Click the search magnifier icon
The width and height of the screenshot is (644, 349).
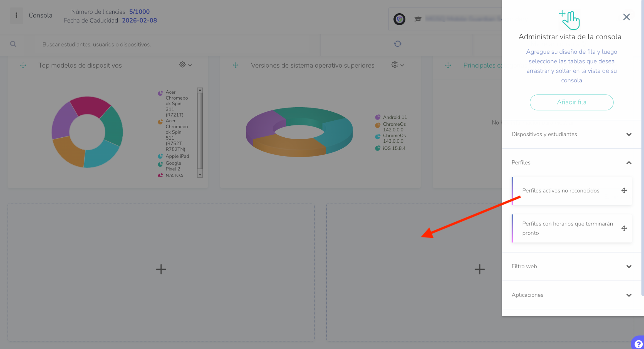(13, 44)
